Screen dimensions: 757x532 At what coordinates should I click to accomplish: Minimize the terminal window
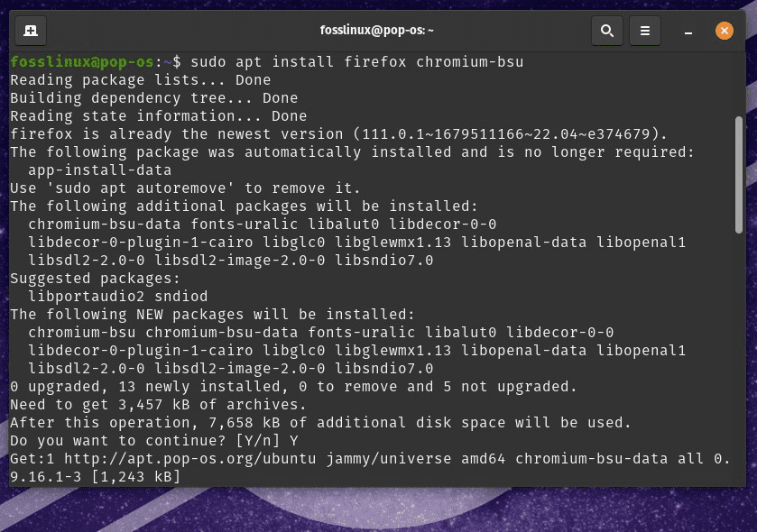coord(688,32)
